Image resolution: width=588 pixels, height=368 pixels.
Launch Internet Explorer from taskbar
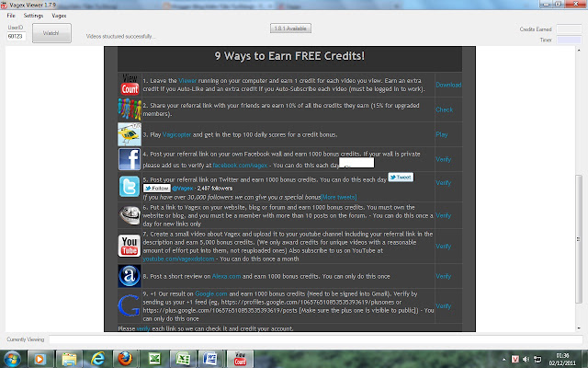[98, 359]
